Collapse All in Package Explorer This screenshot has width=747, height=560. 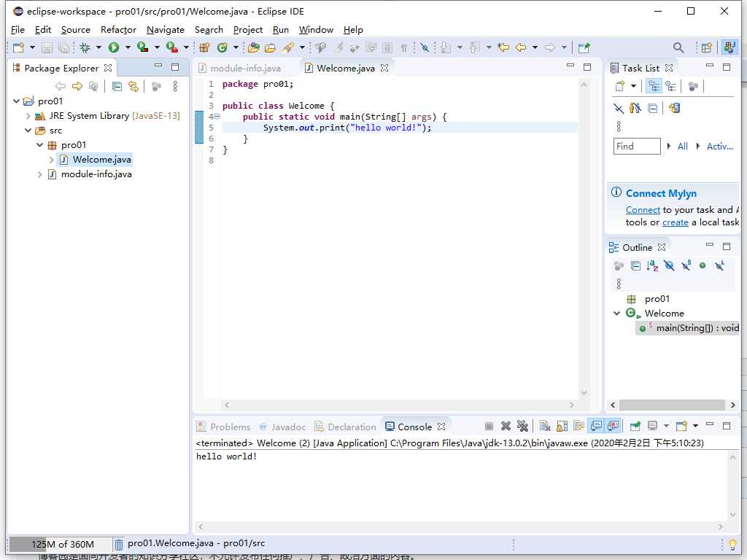pos(117,86)
